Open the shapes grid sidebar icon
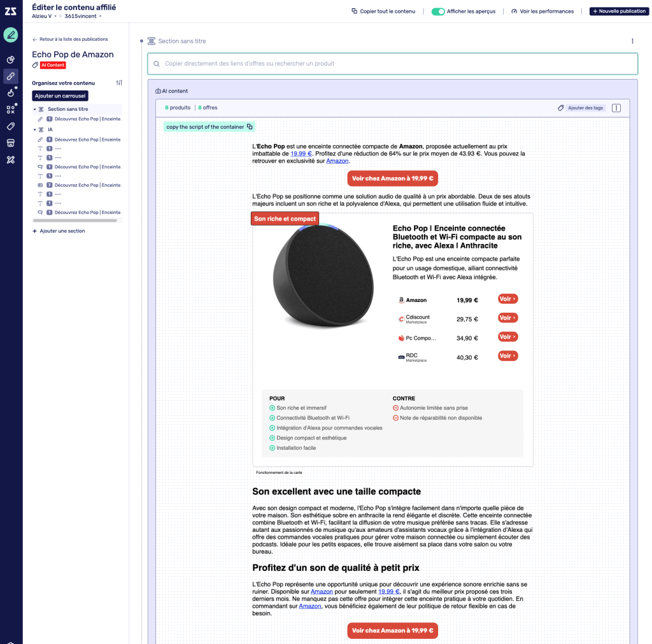 coord(11,110)
